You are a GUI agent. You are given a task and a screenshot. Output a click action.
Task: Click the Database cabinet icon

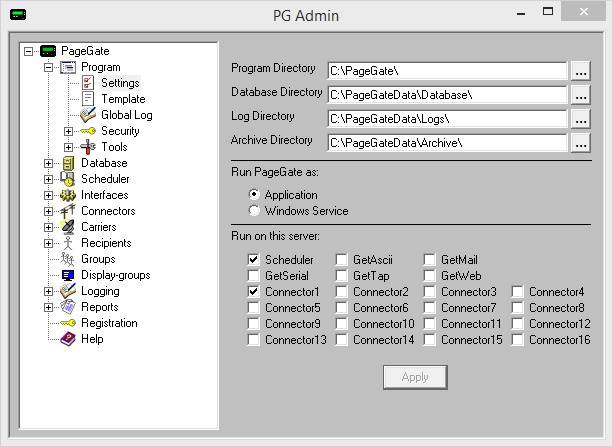pyautogui.click(x=68, y=163)
